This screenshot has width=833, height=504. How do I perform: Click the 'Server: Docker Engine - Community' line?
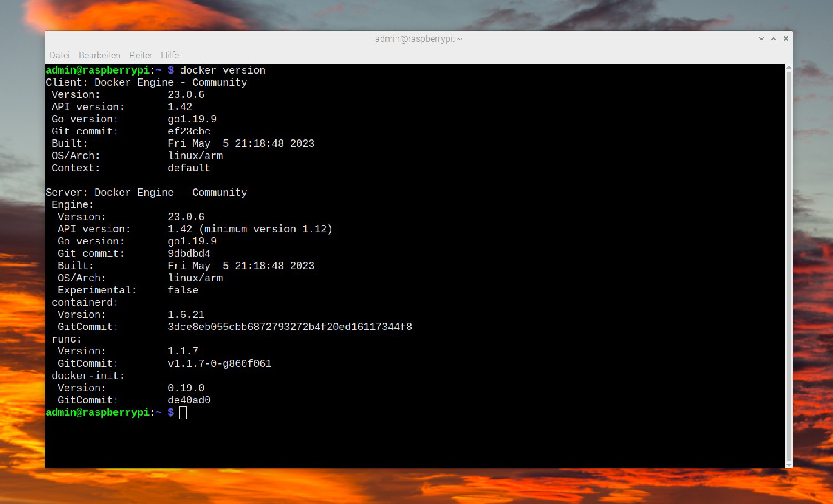pyautogui.click(x=146, y=193)
